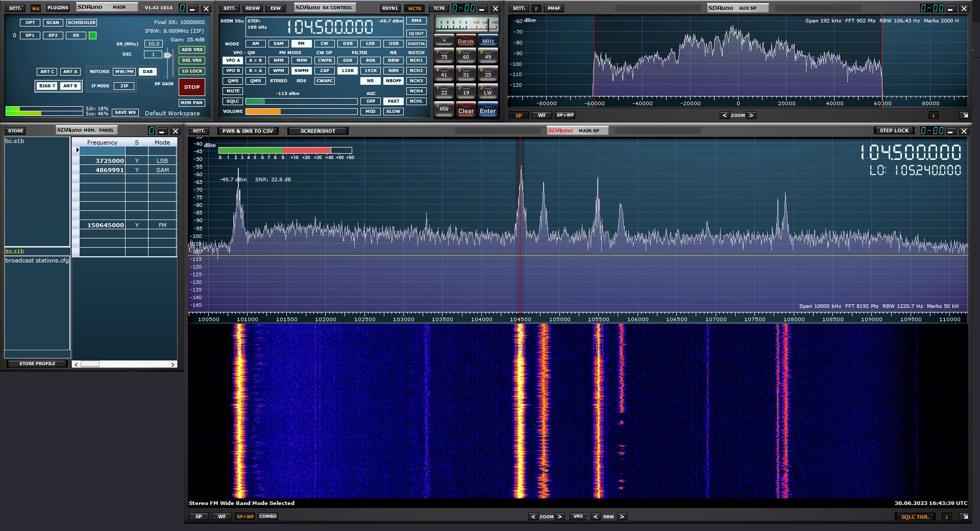Toggle the BIAS-T option
Screen dimensions: 980x531
[47, 86]
